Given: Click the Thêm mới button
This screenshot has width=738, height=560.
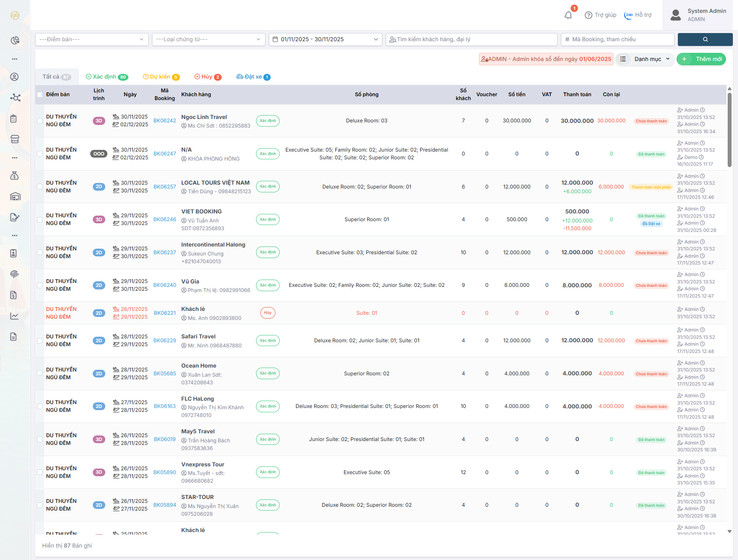Looking at the screenshot, I should point(701,59).
